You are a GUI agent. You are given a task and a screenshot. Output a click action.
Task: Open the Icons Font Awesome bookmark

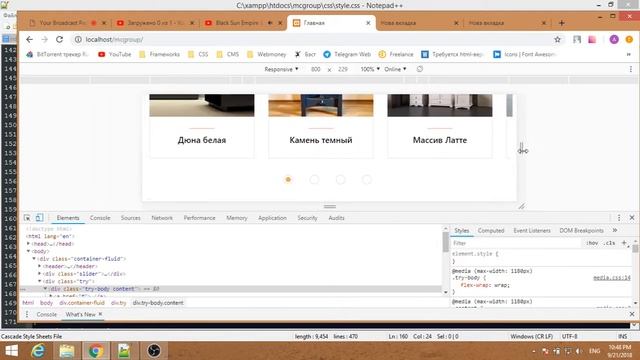pyautogui.click(x=524, y=54)
